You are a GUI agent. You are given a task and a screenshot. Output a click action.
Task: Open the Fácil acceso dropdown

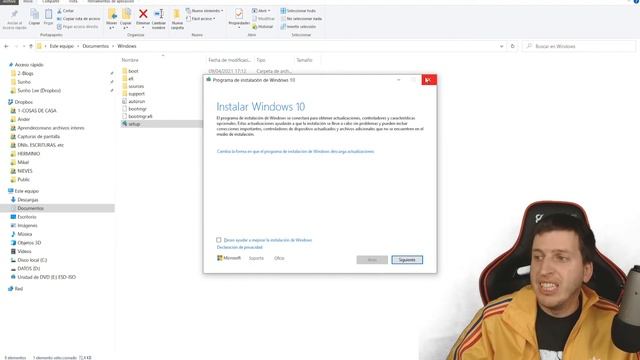click(200, 19)
